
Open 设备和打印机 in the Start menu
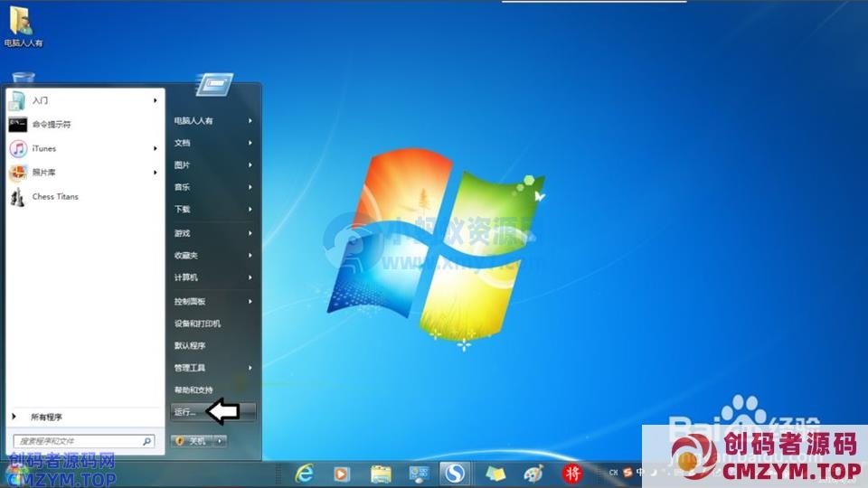(x=197, y=324)
